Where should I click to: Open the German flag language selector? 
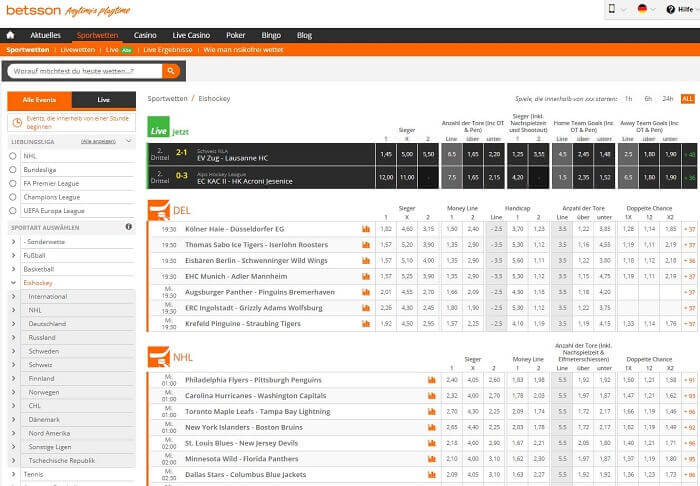tap(642, 9)
